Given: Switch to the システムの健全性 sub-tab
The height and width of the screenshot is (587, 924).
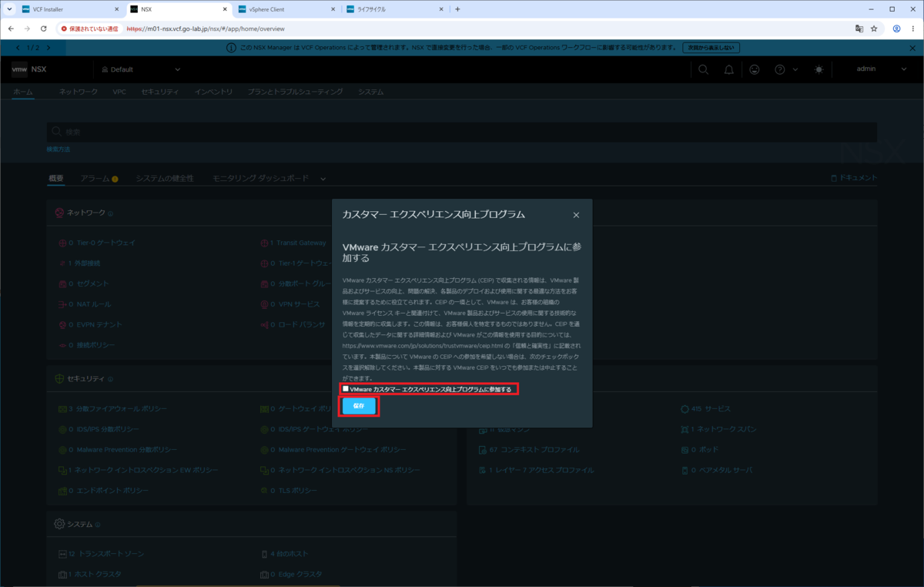Looking at the screenshot, I should [165, 178].
